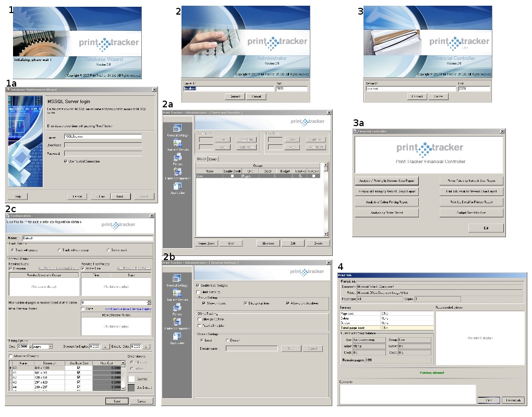
Task: Click Cost Set white color swatch
Action: pos(131,379)
